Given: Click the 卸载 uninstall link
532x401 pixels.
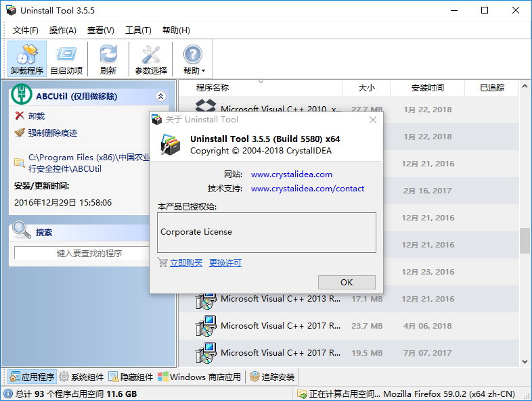Looking at the screenshot, I should [x=37, y=116].
